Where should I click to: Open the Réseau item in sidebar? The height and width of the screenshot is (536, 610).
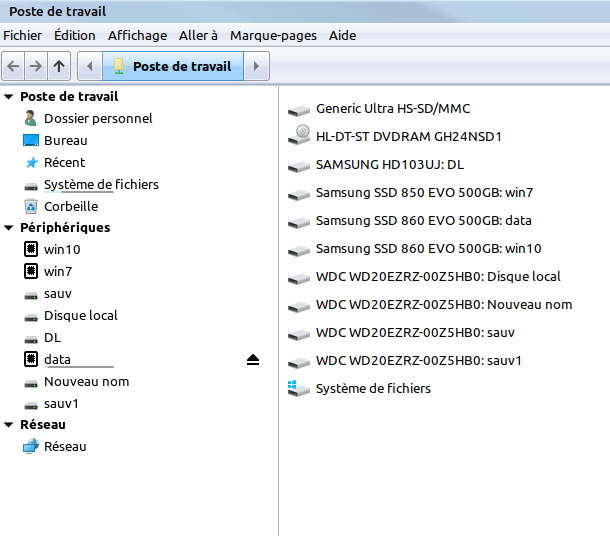65,446
